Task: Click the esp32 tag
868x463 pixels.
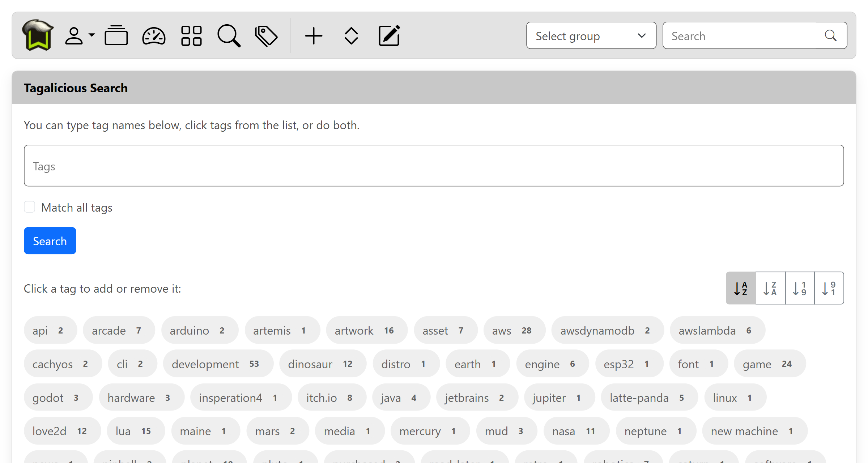Action: tap(629, 364)
